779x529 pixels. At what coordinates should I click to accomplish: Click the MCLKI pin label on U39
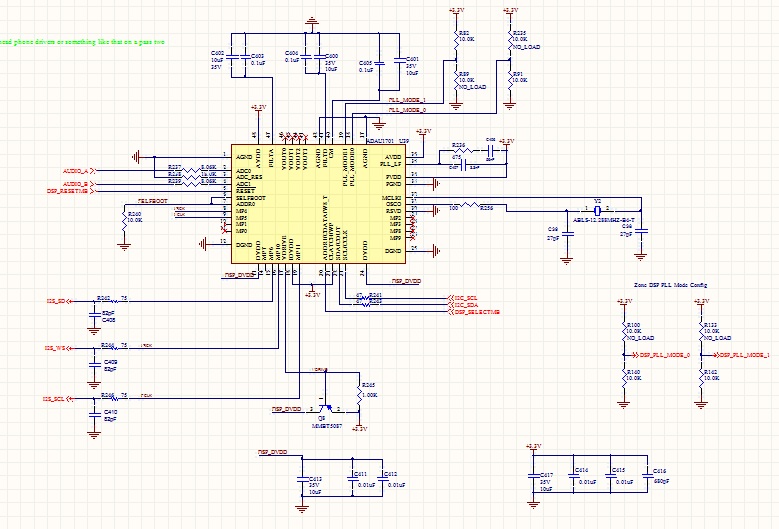[391, 198]
